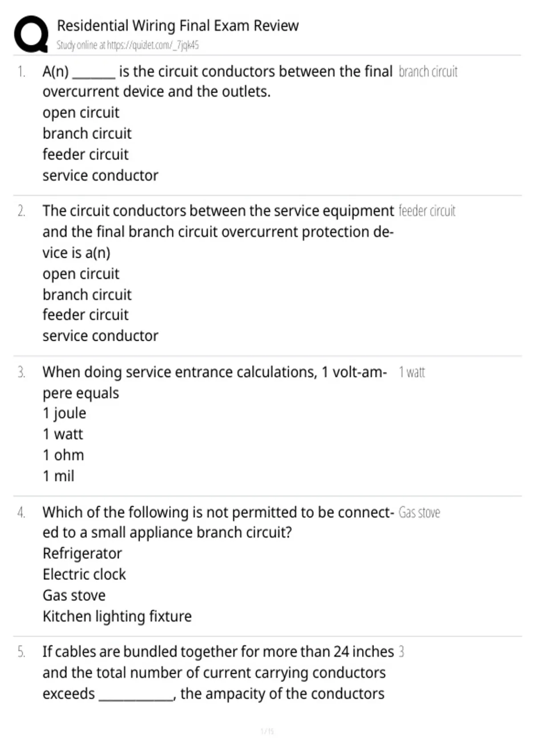Image resolution: width=534 pixels, height=756 pixels.
Task: Click the 'branch circuit' answer beside question 1
Action: point(428,72)
